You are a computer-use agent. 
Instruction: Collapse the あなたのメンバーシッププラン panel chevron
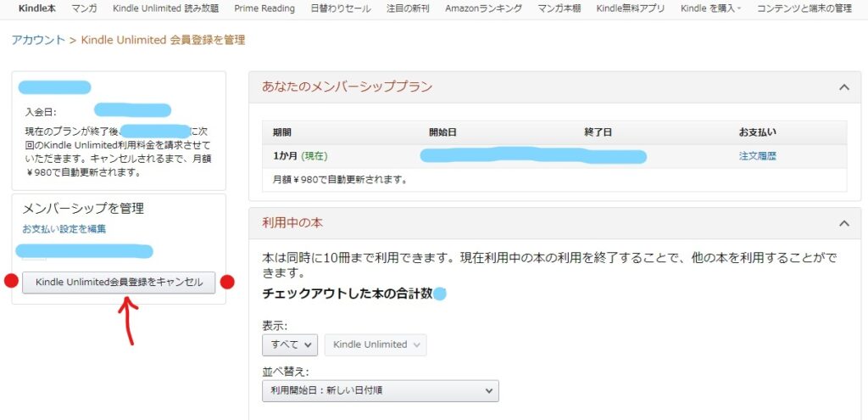click(843, 87)
